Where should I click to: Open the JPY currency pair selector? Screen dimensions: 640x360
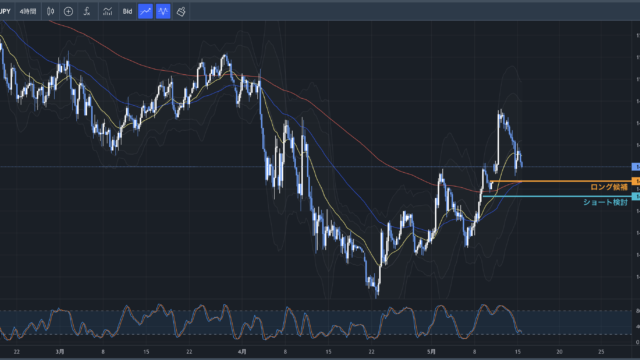(5, 11)
